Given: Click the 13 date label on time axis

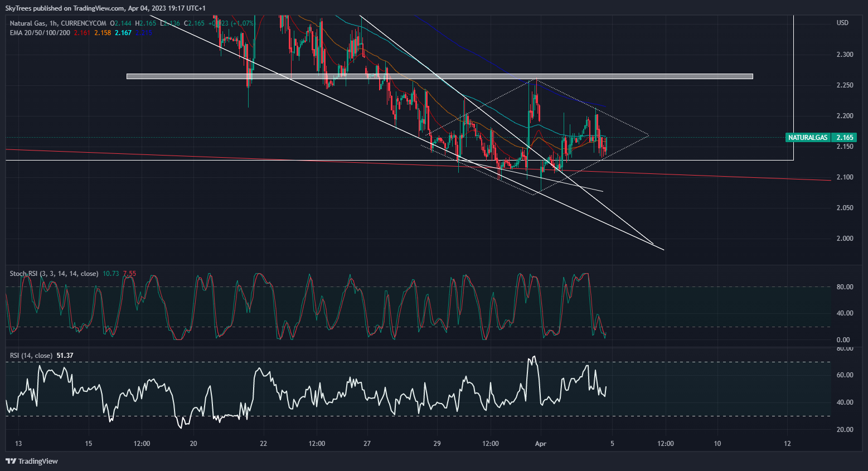Looking at the screenshot, I should [18, 444].
